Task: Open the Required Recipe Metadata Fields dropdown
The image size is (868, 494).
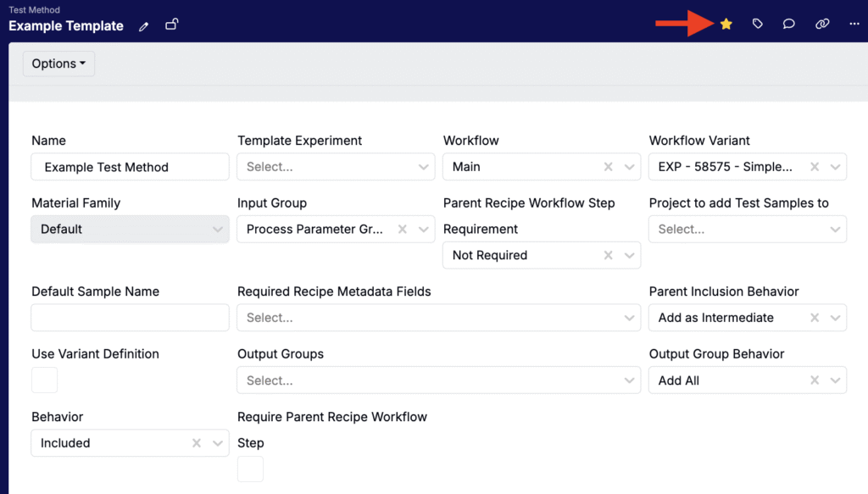Action: coord(630,318)
